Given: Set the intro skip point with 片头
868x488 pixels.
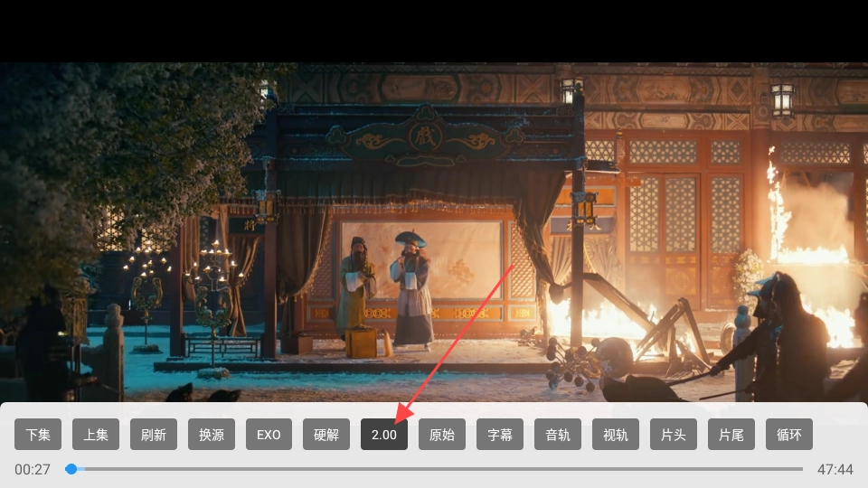Looking at the screenshot, I should click(674, 435).
